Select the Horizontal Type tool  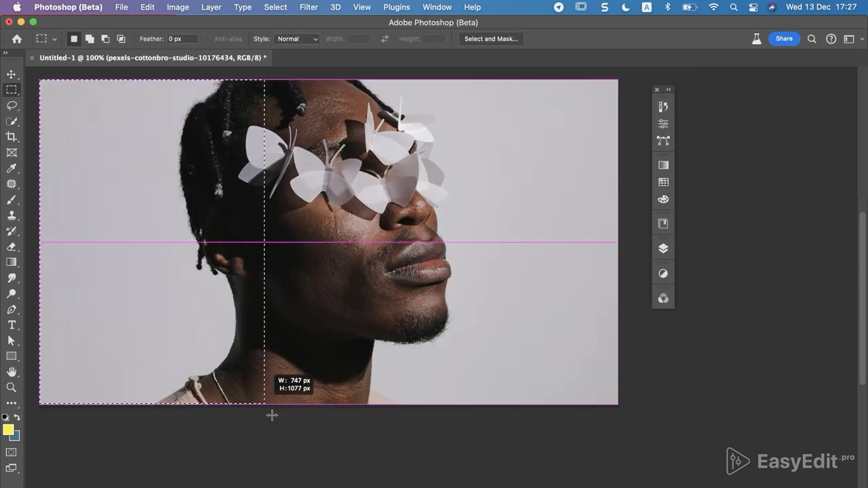12,325
